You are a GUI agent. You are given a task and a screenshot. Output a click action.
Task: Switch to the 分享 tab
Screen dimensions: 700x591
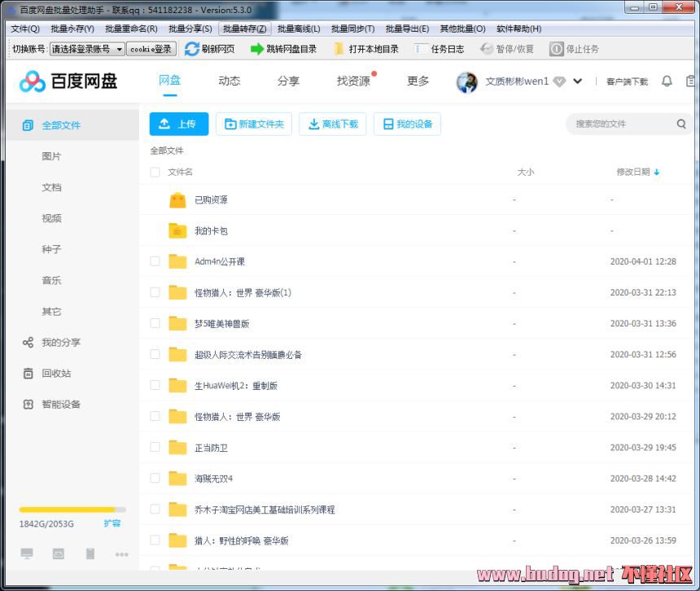288,81
